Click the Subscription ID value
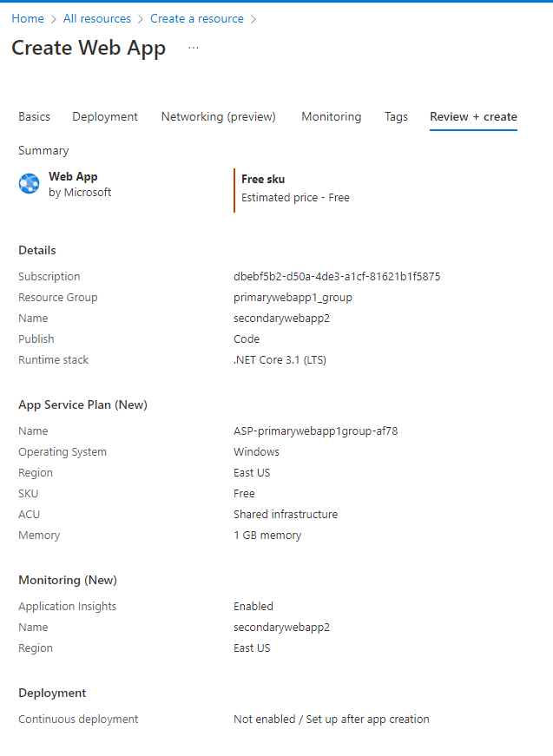This screenshot has width=553, height=756. pos(336,276)
